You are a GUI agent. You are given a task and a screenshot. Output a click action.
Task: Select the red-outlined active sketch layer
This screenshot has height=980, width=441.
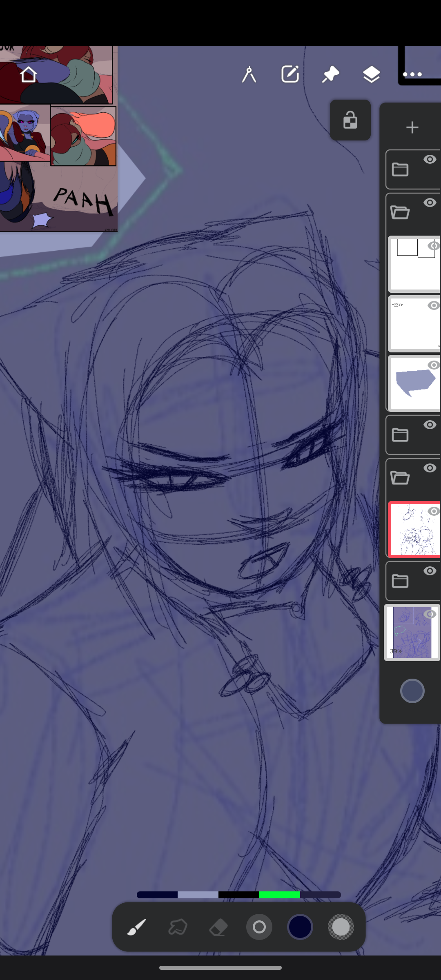click(413, 530)
